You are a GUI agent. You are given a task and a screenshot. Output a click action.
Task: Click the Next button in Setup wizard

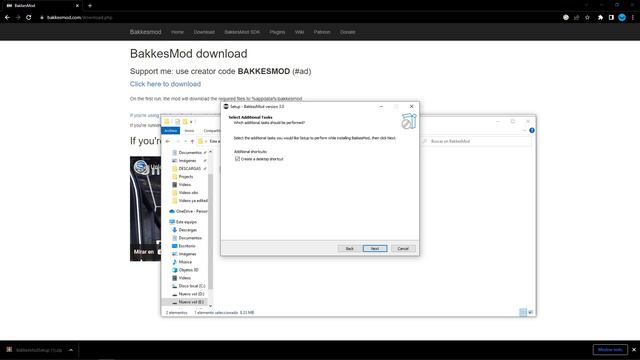pos(375,248)
